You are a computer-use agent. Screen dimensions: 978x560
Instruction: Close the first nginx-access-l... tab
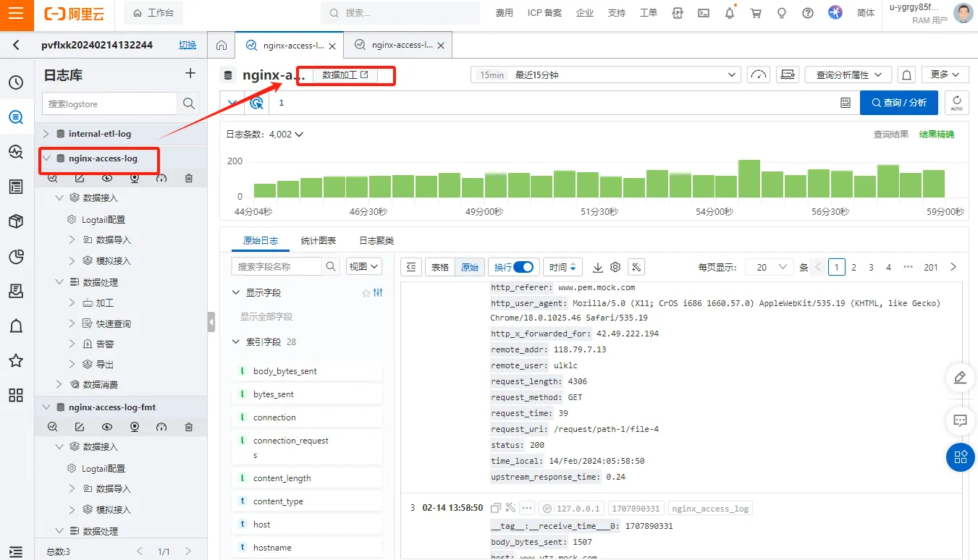point(332,46)
